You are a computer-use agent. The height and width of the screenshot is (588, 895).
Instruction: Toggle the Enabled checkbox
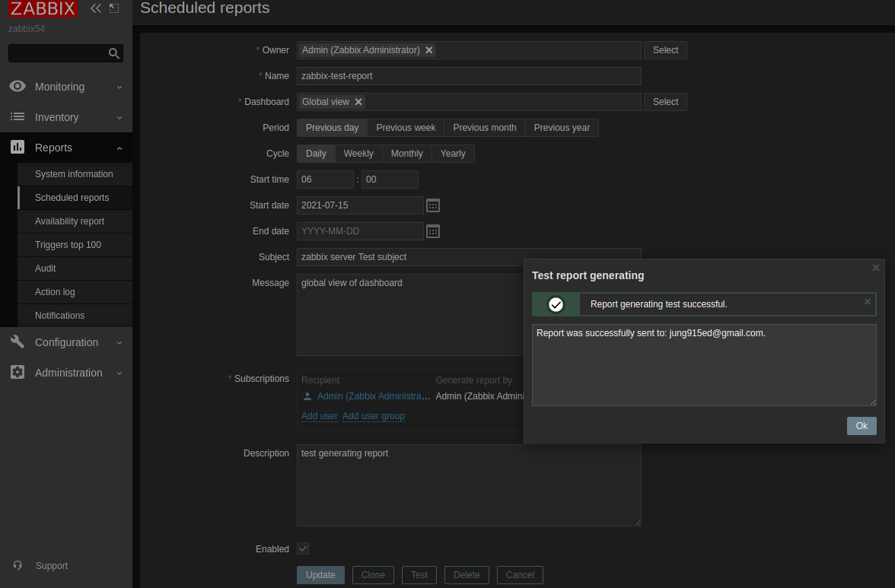click(303, 548)
